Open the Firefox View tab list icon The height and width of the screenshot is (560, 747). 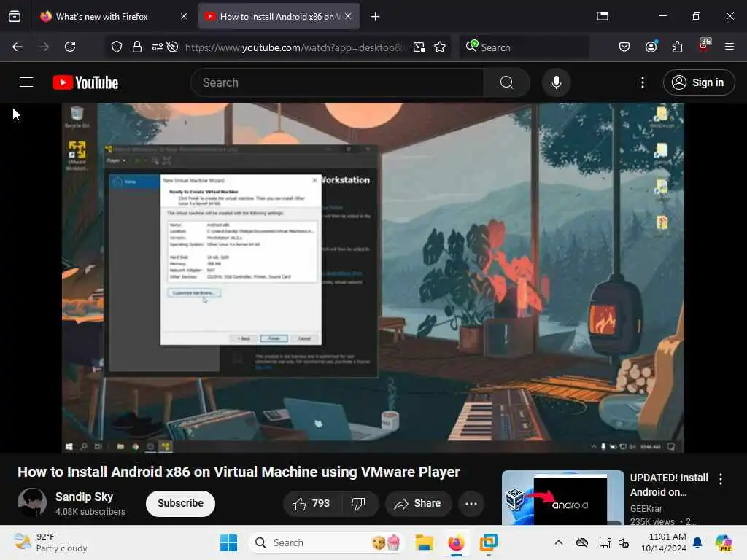pos(15,17)
